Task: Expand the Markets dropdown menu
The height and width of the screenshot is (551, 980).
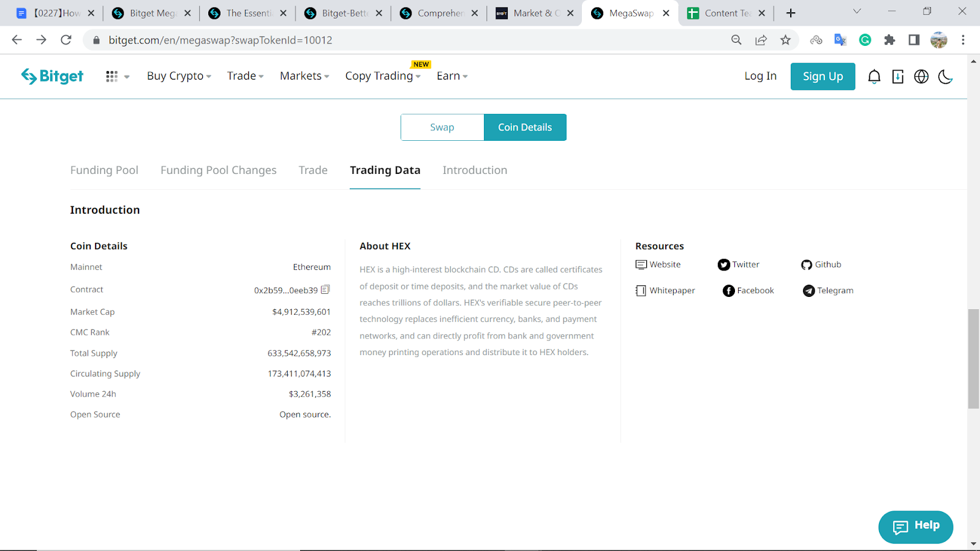Action: (304, 76)
